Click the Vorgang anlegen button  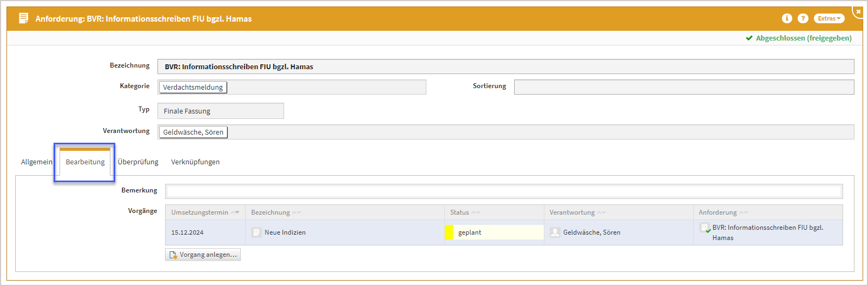tap(203, 255)
